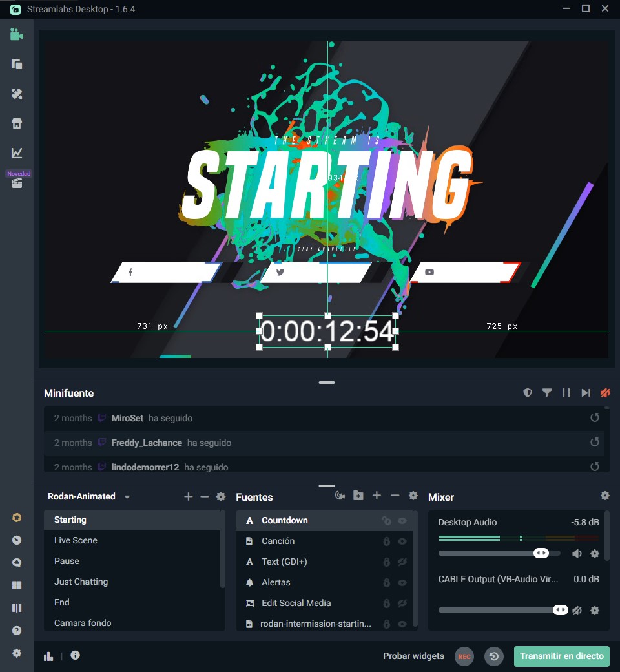
Task: Click the Desktop Audio volume slider handle
Action: point(541,553)
